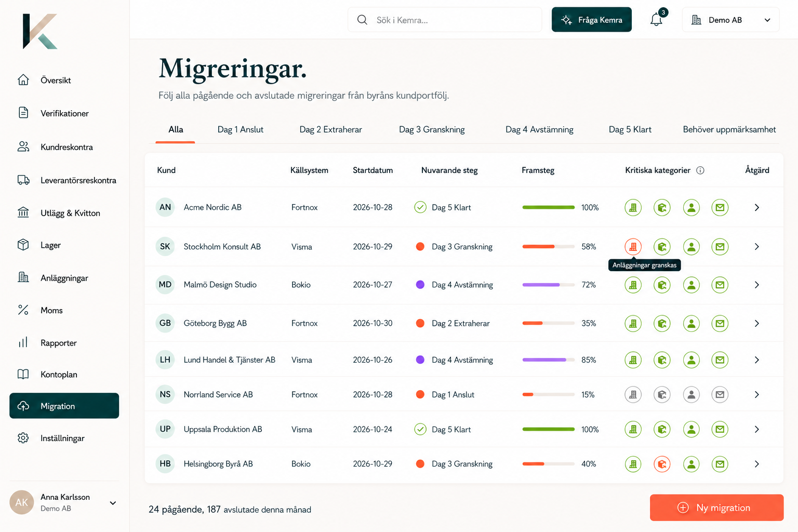The width and height of the screenshot is (798, 532).
Task: Click the progress bar for Norrland Service AB
Action: [549, 395]
